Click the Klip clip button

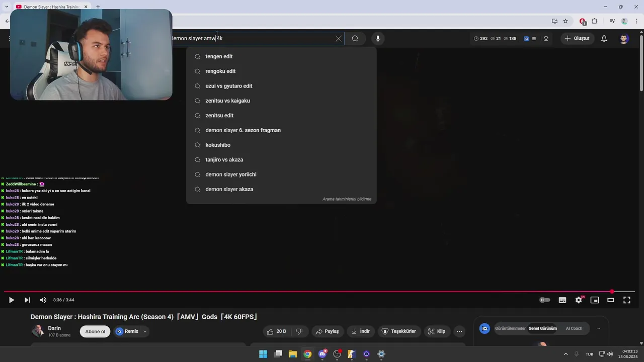437,331
